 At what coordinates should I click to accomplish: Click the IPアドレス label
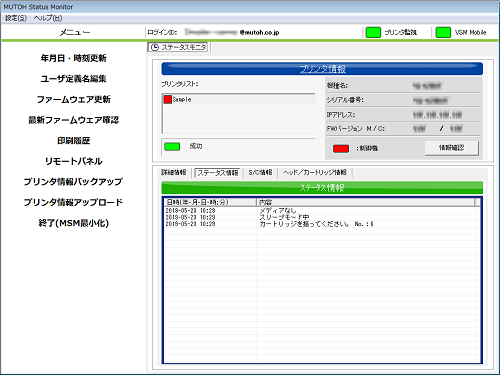click(x=341, y=115)
